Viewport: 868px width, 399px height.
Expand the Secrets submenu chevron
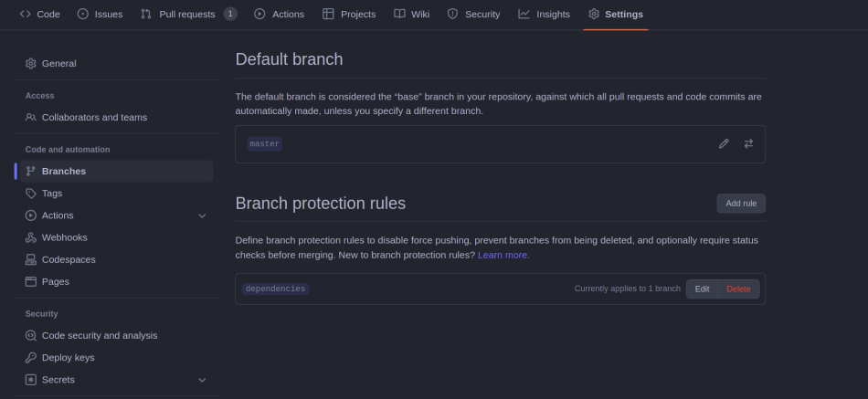click(x=202, y=380)
